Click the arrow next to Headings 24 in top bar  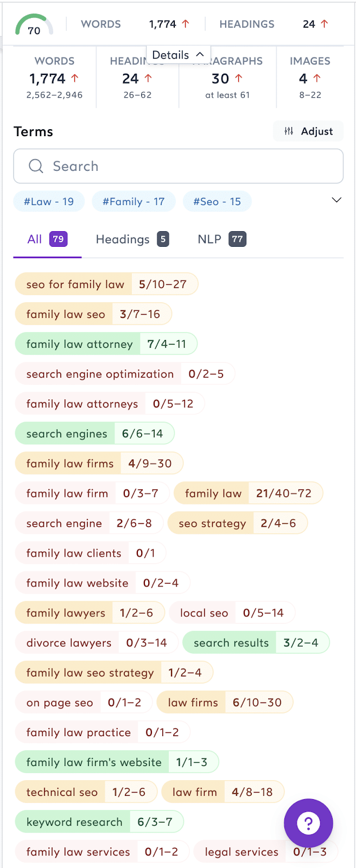[325, 24]
